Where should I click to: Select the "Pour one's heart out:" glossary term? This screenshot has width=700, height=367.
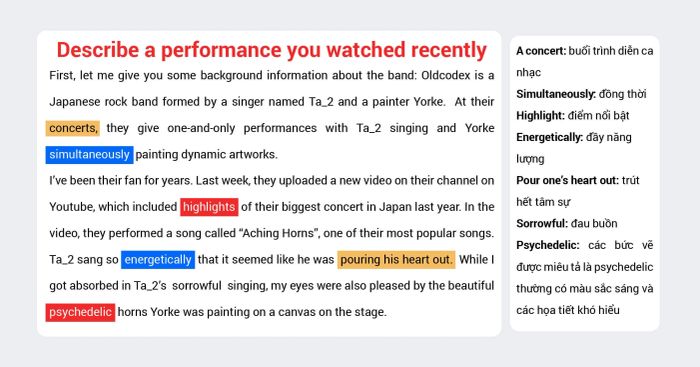tap(567, 180)
